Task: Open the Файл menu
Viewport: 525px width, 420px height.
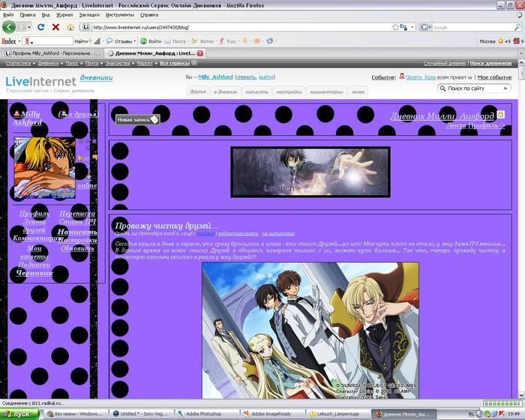Action: tap(8, 15)
